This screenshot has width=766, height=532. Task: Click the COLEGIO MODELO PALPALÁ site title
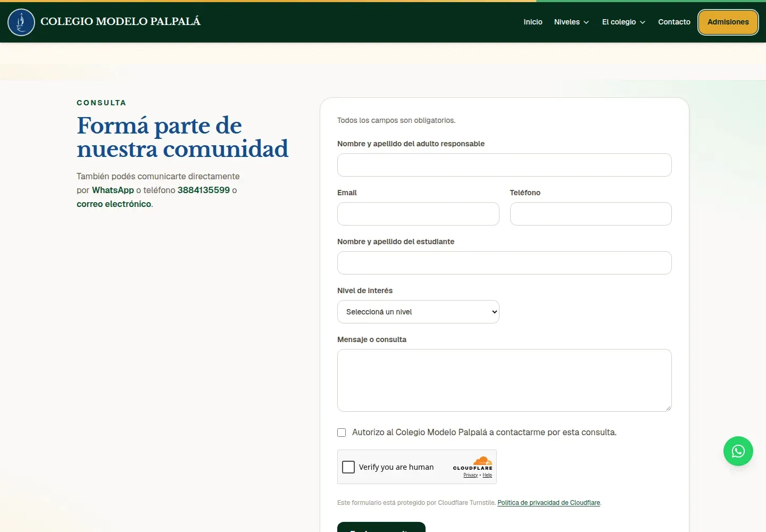(x=120, y=21)
